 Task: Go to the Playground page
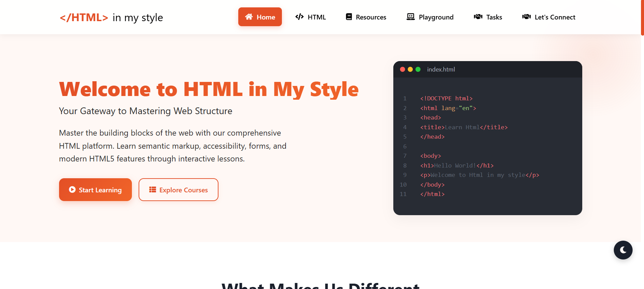(x=436, y=17)
